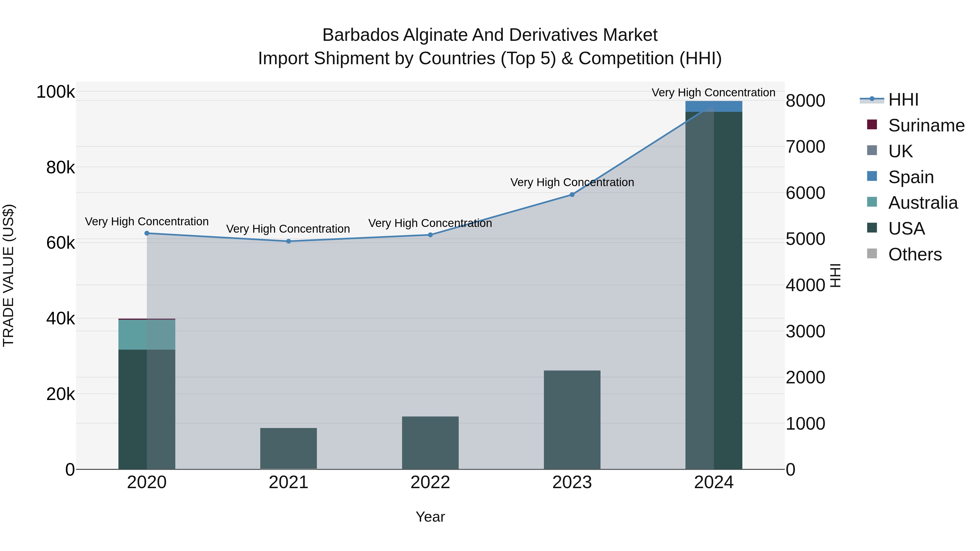This screenshot has height=551, width=980.
Task: Click the Spain segment atop 2024 bar
Action: pos(714,106)
